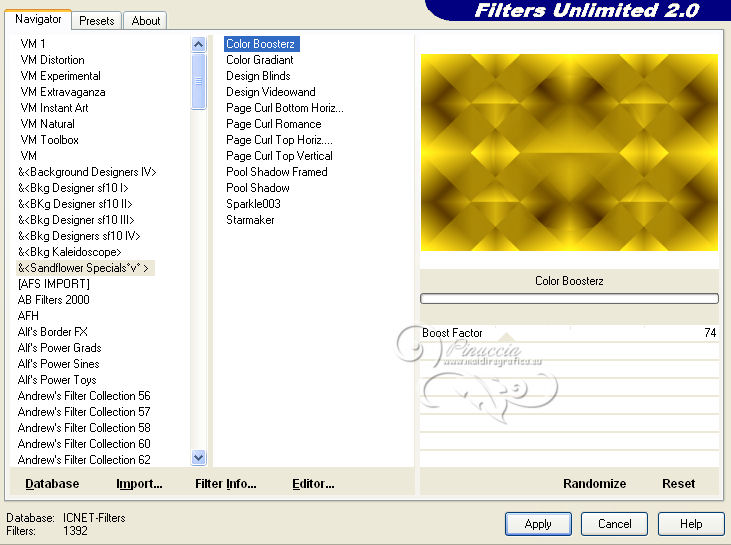Randomize the filter settings
Viewport: 731px width, 545px height.
(594, 484)
